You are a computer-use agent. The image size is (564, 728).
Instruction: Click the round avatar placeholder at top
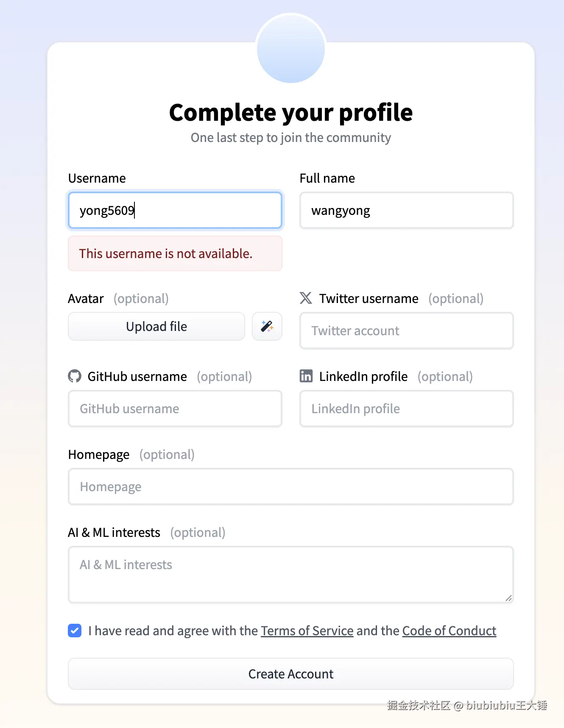pos(291,48)
